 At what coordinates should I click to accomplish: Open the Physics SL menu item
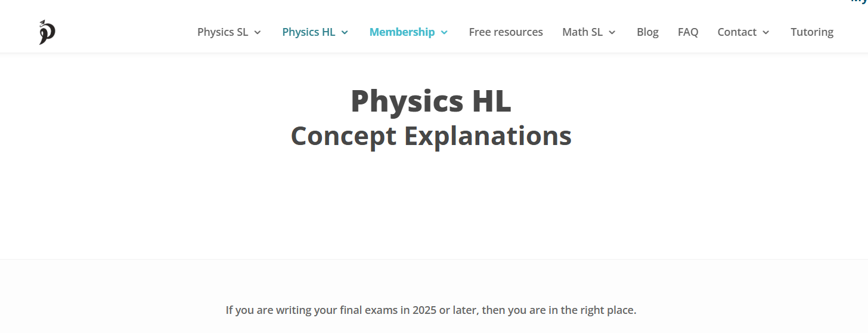[x=222, y=32]
